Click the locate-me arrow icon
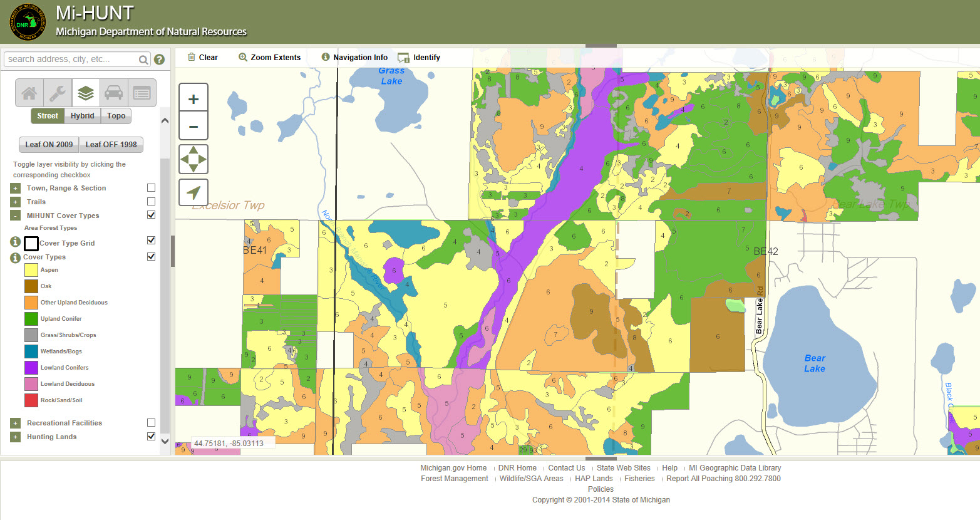Image resolution: width=980 pixels, height=520 pixels. click(193, 192)
